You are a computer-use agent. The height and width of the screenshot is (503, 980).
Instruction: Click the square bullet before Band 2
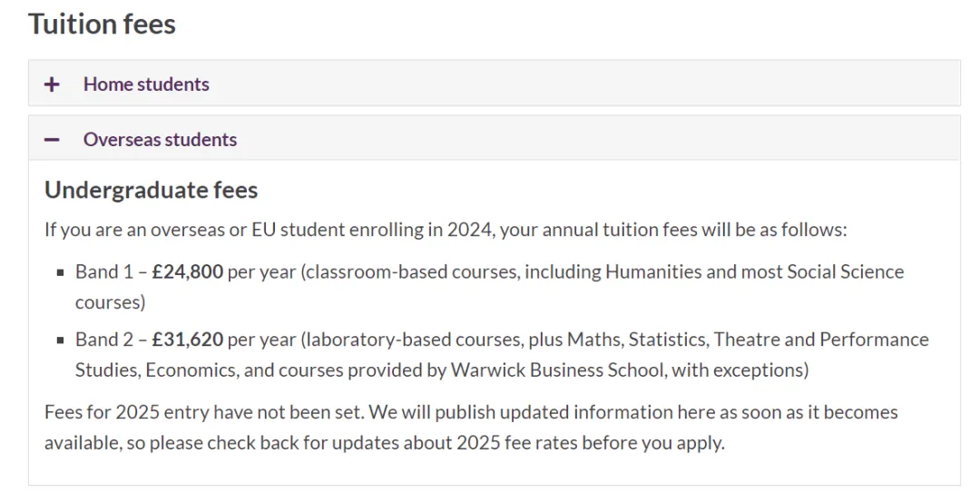[x=61, y=340]
